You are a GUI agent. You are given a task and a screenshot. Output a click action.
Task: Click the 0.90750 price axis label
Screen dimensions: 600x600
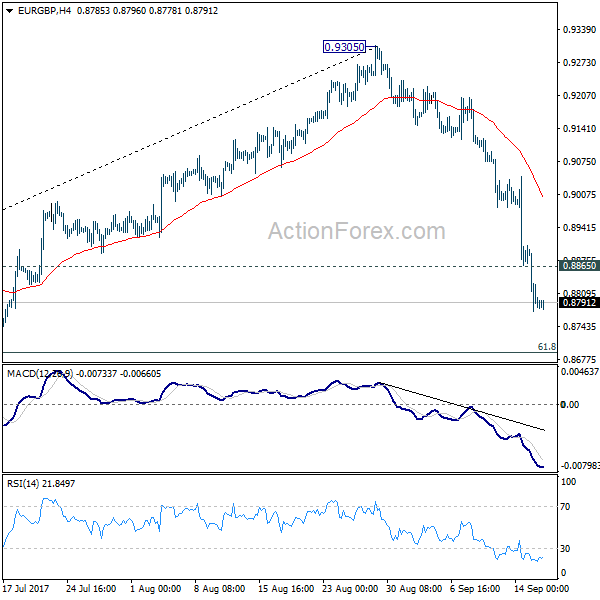[x=579, y=161]
